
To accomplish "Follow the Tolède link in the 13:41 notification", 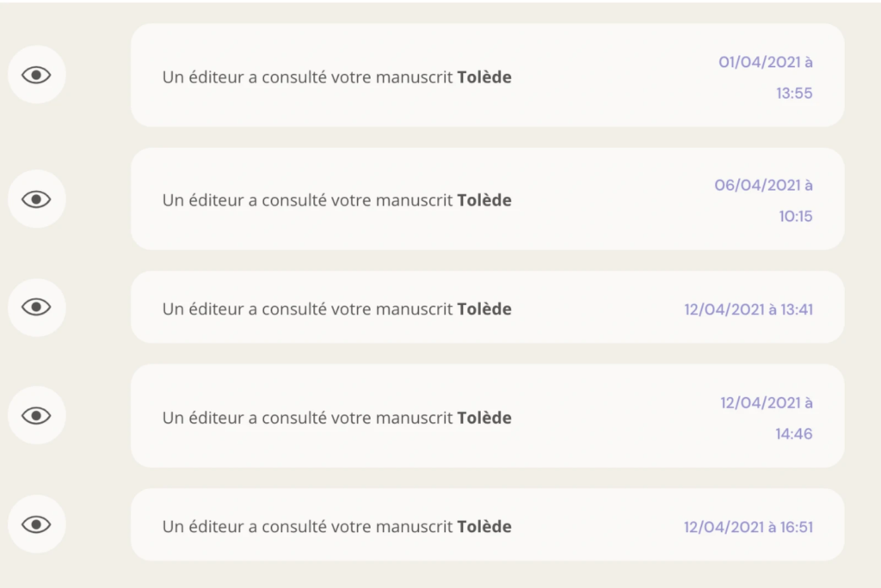I will coord(484,309).
